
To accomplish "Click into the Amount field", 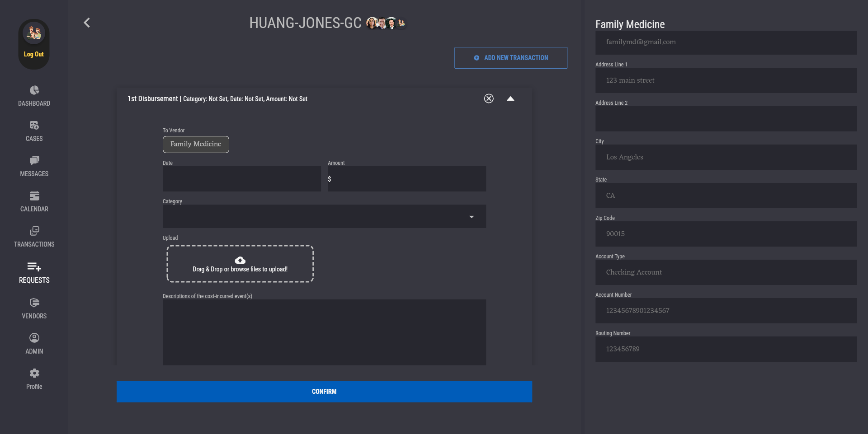I will tap(407, 179).
